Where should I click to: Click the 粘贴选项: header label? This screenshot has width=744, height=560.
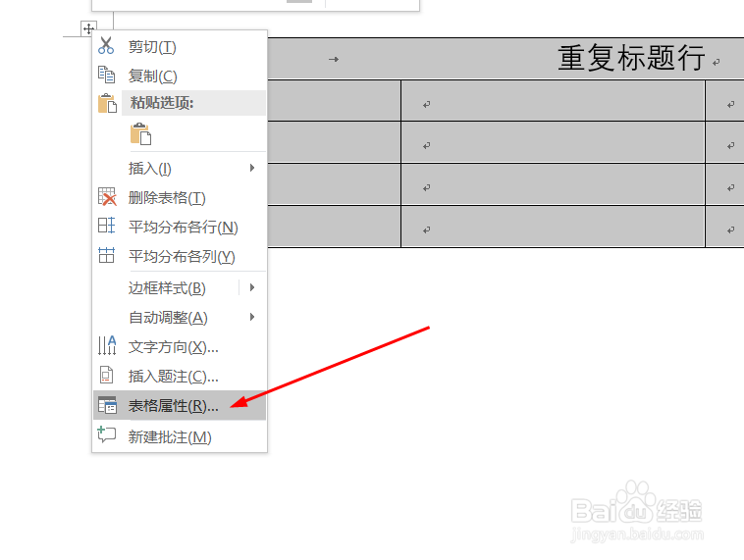pyautogui.click(x=162, y=102)
